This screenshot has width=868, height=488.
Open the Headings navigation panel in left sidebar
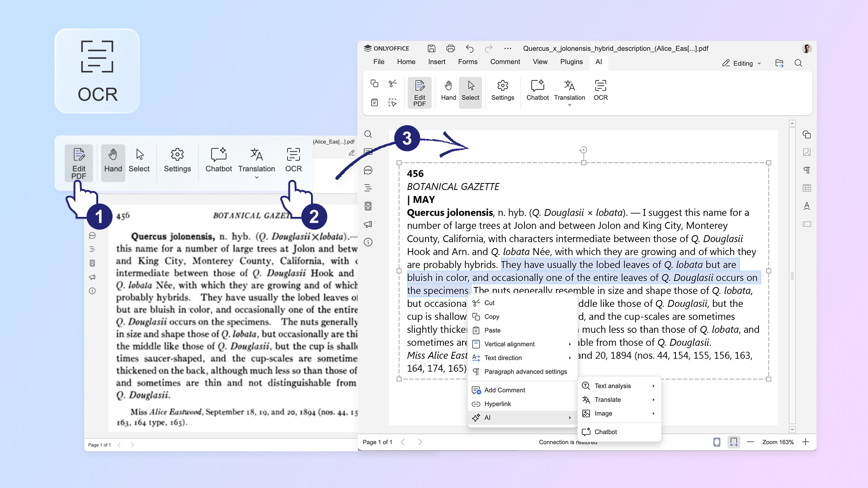click(368, 188)
